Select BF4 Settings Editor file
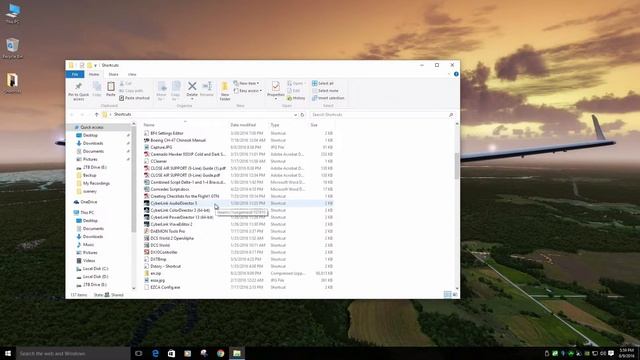 167,133
